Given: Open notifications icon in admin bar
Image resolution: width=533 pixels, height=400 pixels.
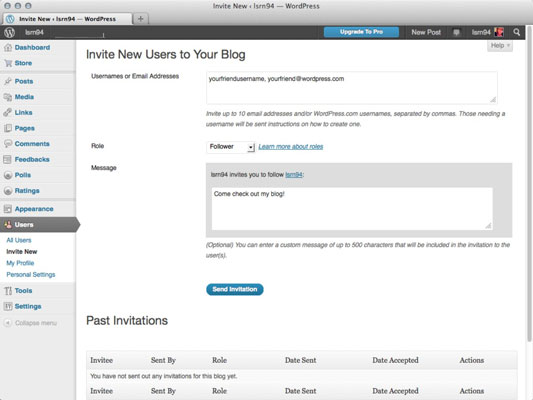Looking at the screenshot, I should click(456, 32).
